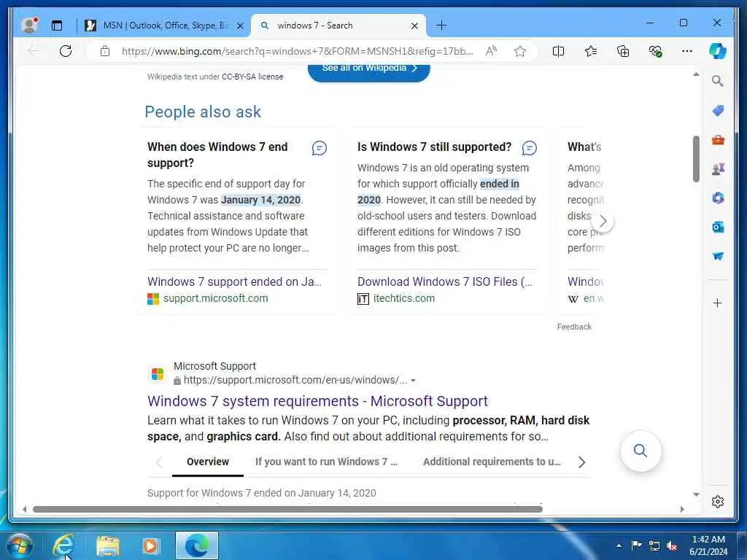This screenshot has height=560, width=747.
Task: Open Favorites list icon
Action: tap(591, 51)
